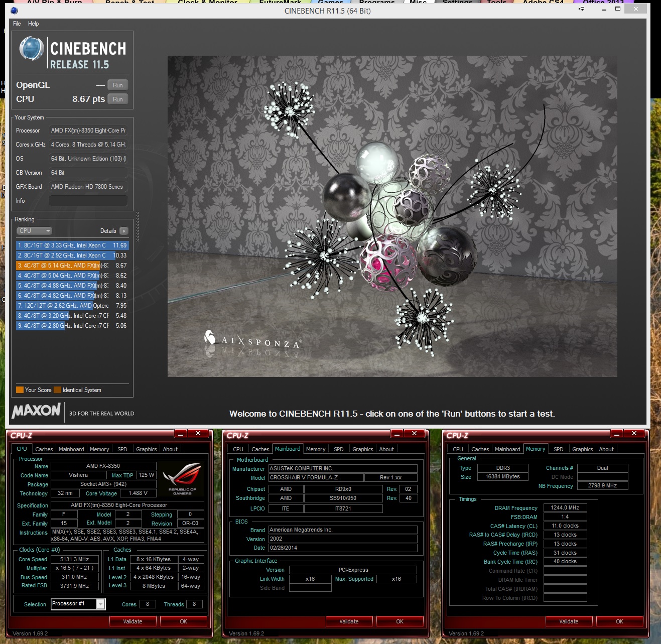Open About tab in right CPU-Z window
Image resolution: width=661 pixels, height=644 pixels.
pos(606,449)
